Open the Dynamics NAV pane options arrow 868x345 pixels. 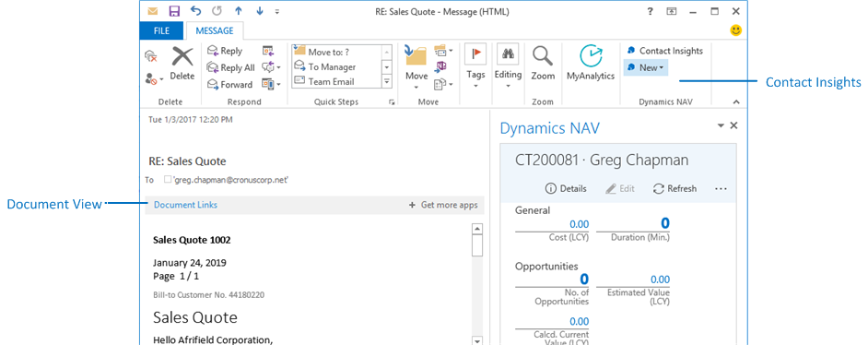pos(721,125)
